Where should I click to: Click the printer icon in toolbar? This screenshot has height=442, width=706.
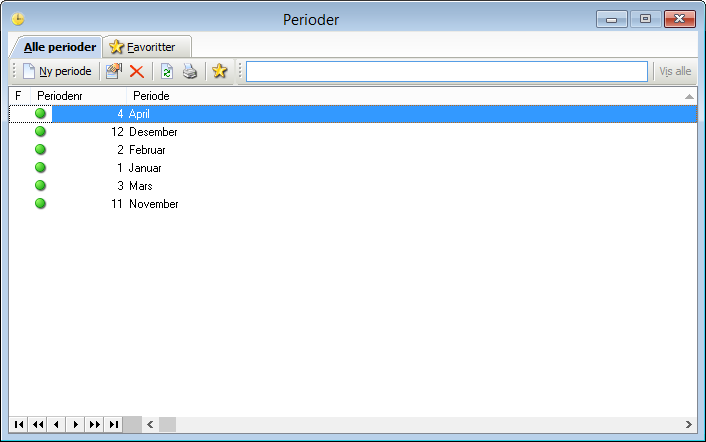[x=190, y=71]
